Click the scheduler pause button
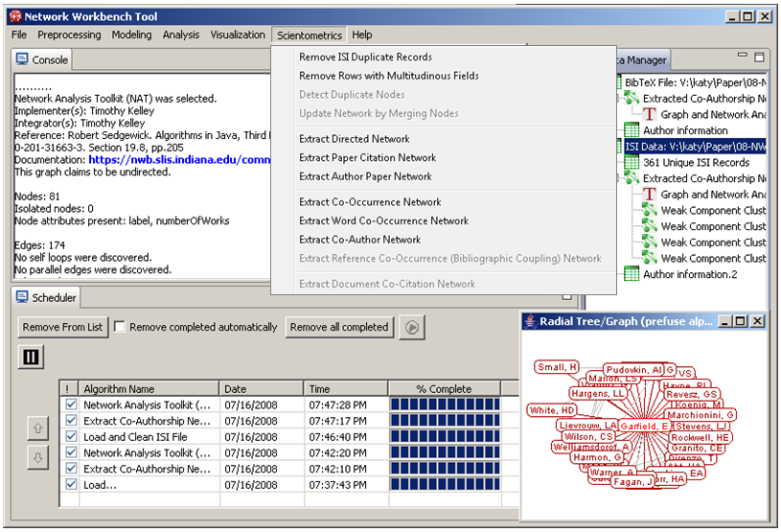The width and height of the screenshot is (781, 532). click(x=31, y=358)
